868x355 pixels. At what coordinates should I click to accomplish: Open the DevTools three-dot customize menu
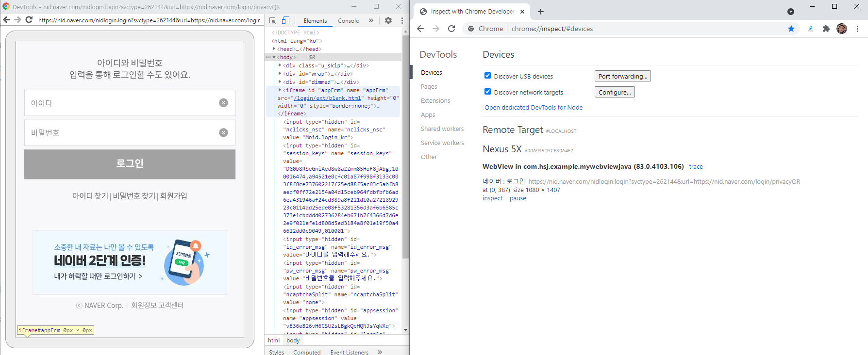[402, 20]
